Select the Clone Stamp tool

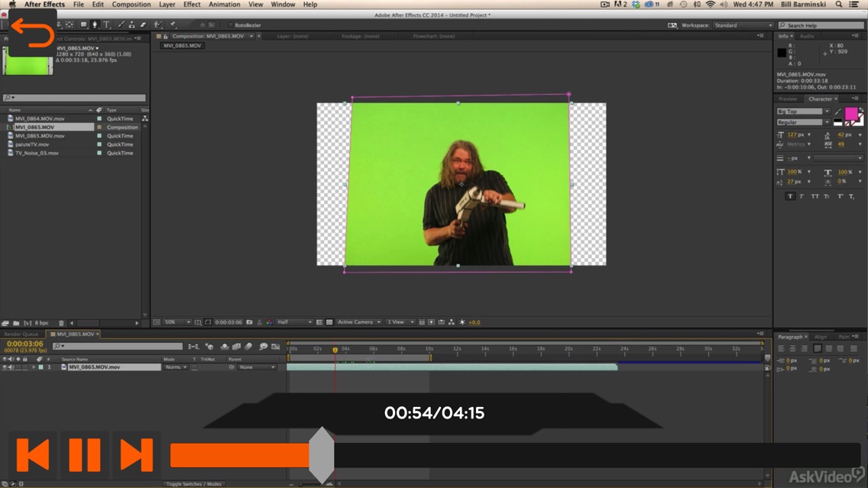click(x=131, y=25)
